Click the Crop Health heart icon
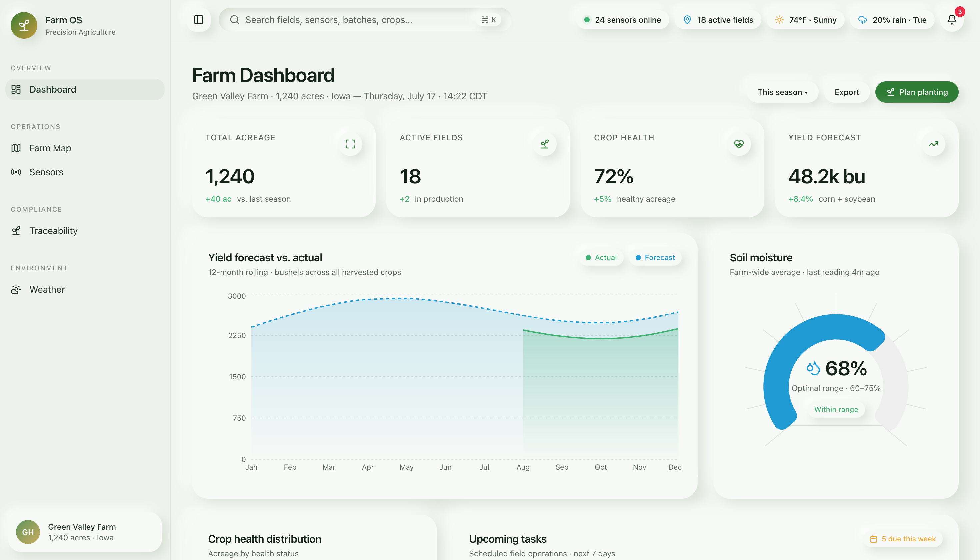The height and width of the screenshot is (560, 980). point(739,144)
